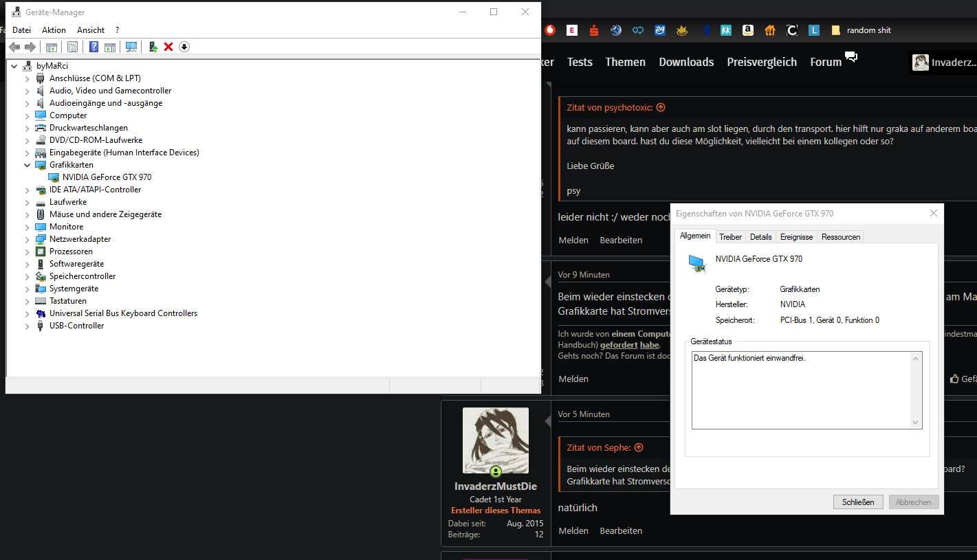Viewport: 977px width, 560px height.
Task: Click InvaderzMustDie's anime avatar thumbnail
Action: 496,440
